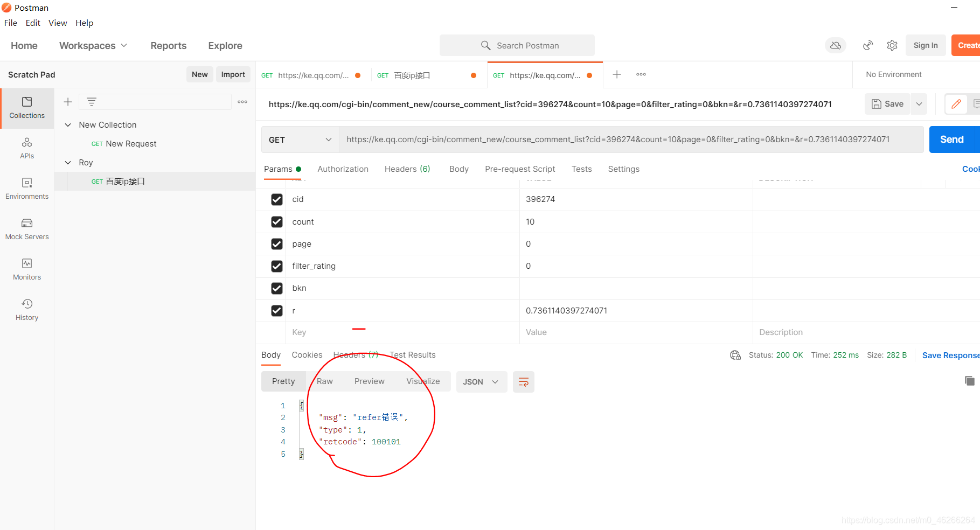Image resolution: width=980 pixels, height=530 pixels.
Task: Click the network globe icon beside Status
Action: [735, 355]
